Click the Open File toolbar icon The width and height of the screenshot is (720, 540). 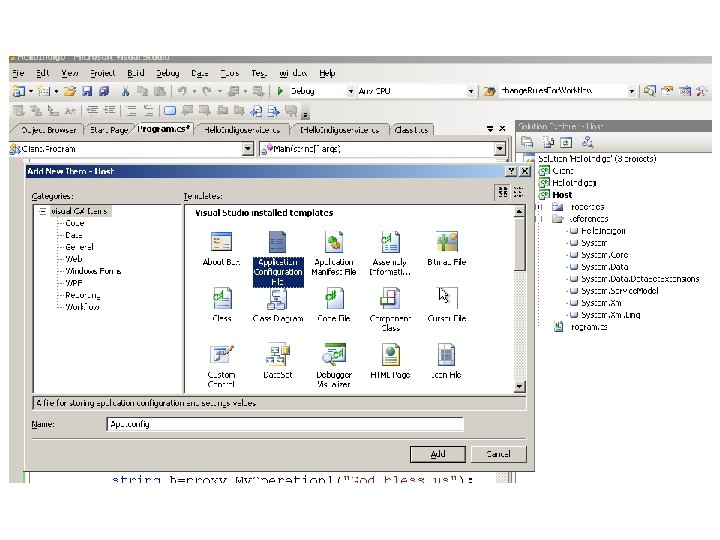coord(70,91)
